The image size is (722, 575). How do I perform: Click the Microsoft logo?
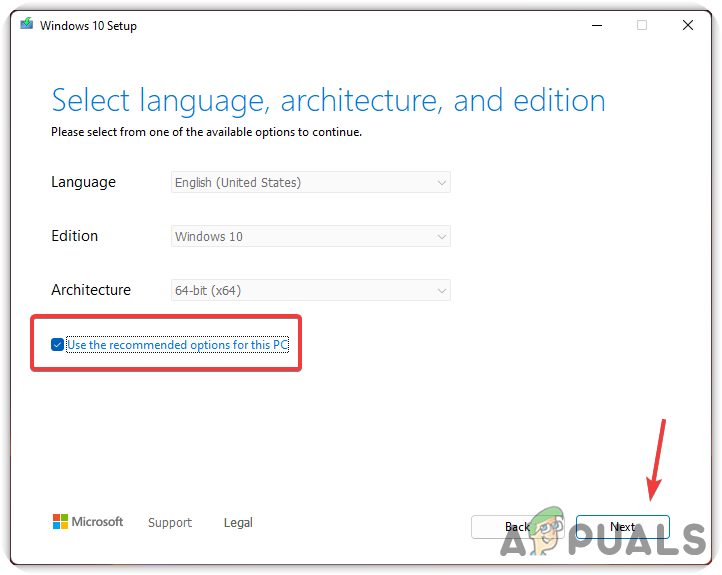coord(88,522)
